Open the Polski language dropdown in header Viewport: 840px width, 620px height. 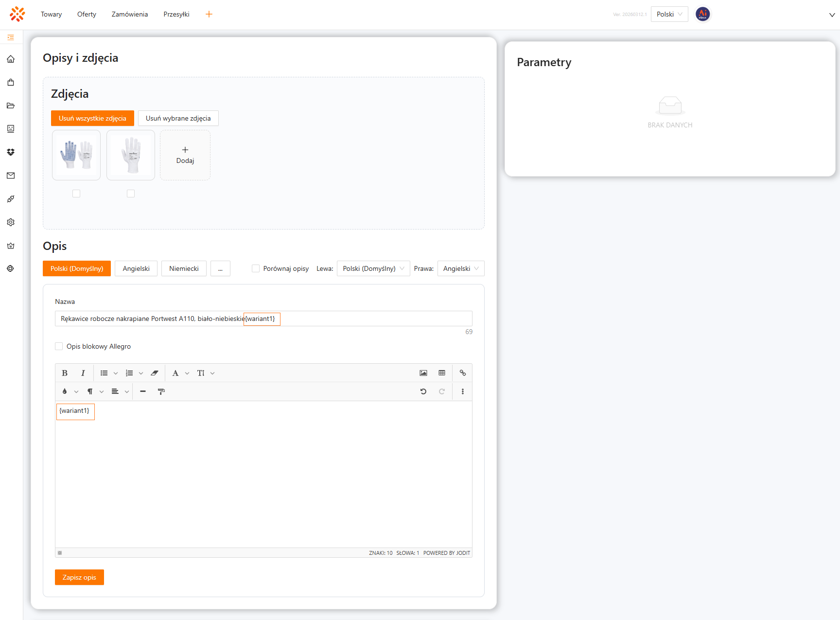coord(669,14)
